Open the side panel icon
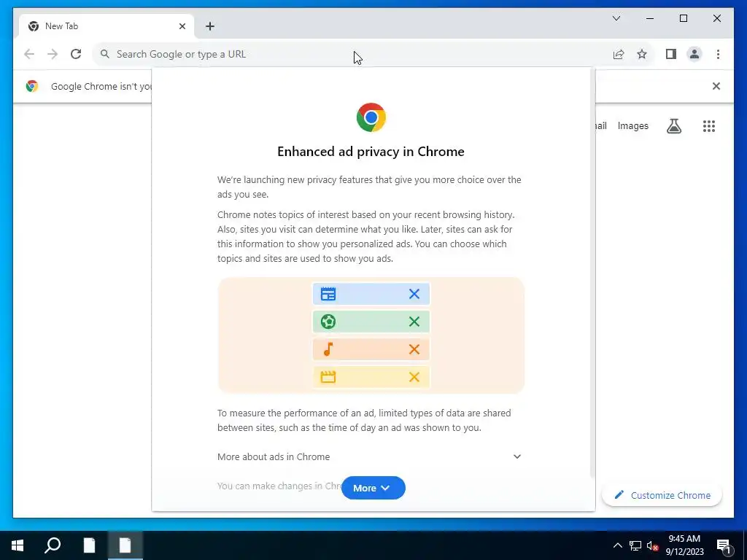 pos(671,54)
